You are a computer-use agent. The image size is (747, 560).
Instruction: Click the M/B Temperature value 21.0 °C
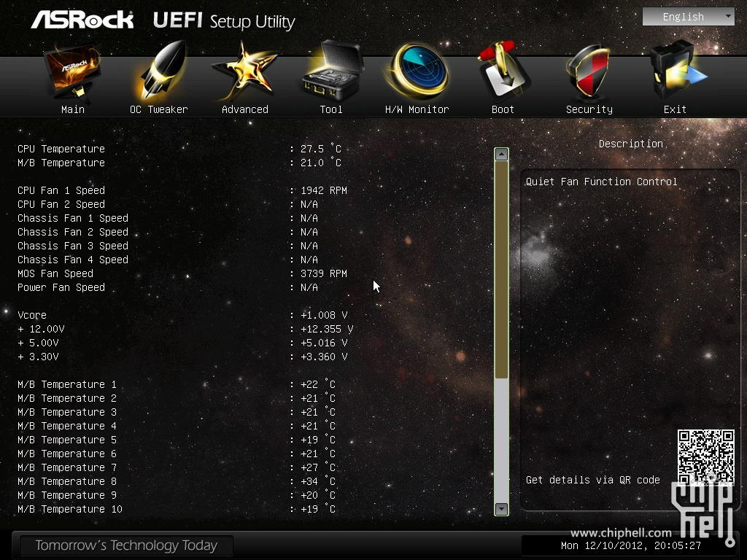point(321,163)
